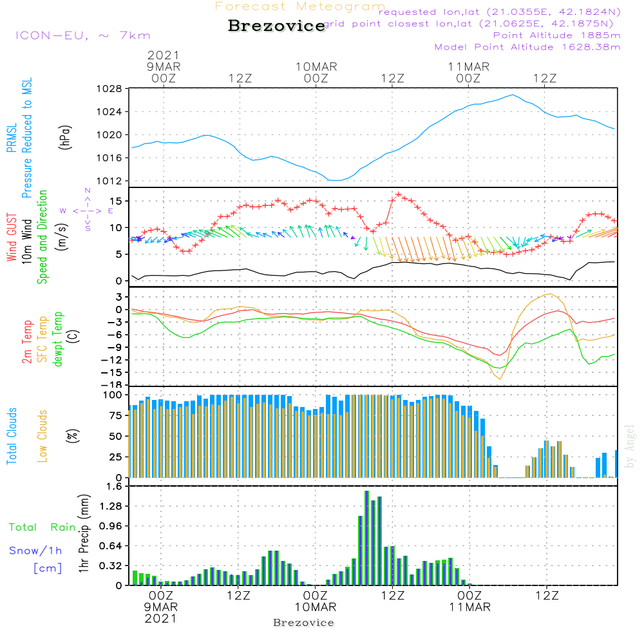Click the green 'dewpt Temp' label
The height and width of the screenshot is (644, 644).
tap(57, 339)
